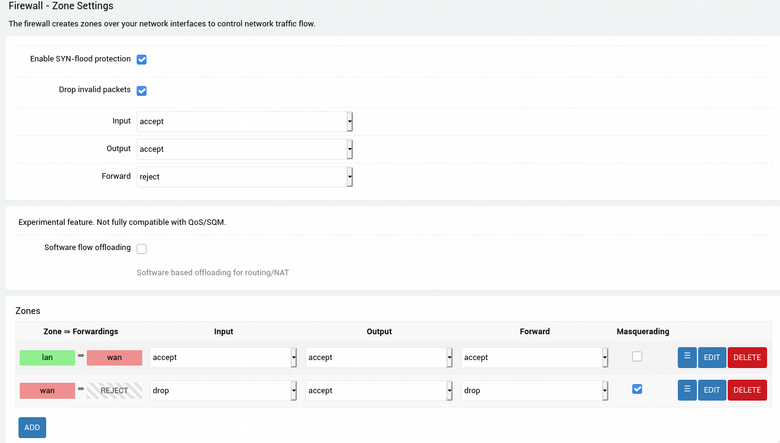This screenshot has height=443, width=780.
Task: Delete the wan zone
Action: (747, 390)
